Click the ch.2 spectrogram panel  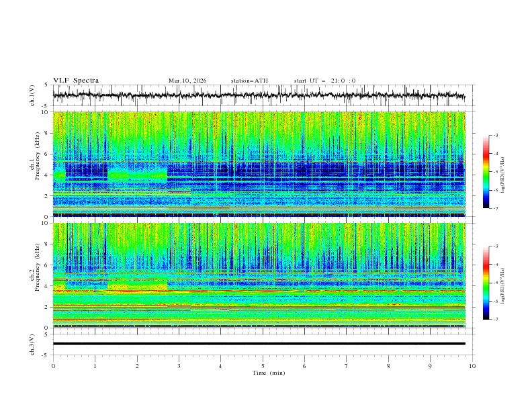point(259,275)
